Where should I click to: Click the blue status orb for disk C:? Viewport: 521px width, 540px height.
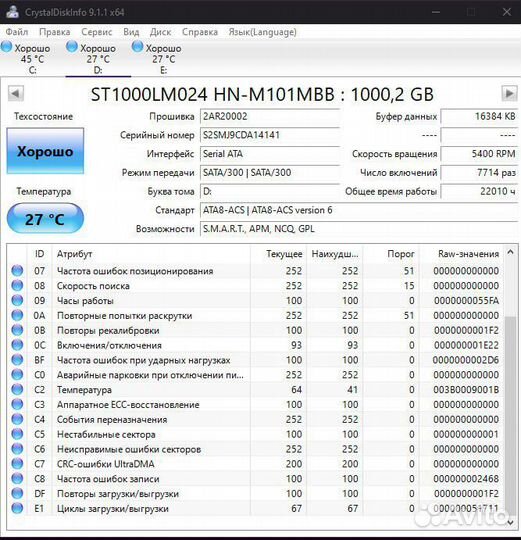click(x=6, y=46)
